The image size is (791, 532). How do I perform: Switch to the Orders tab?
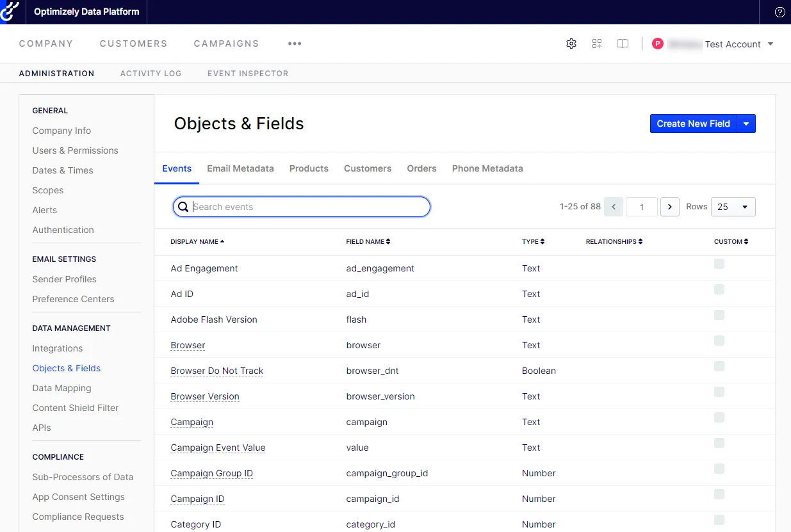coord(421,168)
